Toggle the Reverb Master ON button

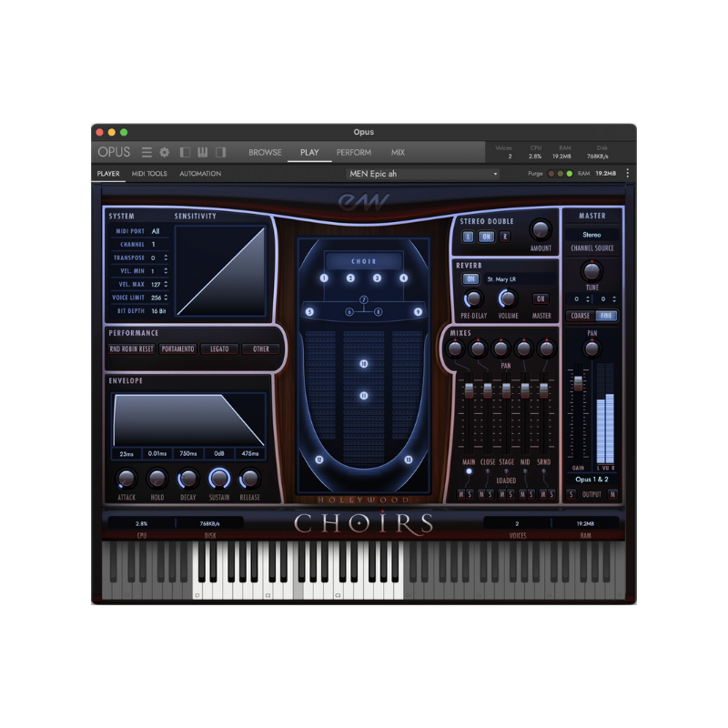[x=541, y=299]
